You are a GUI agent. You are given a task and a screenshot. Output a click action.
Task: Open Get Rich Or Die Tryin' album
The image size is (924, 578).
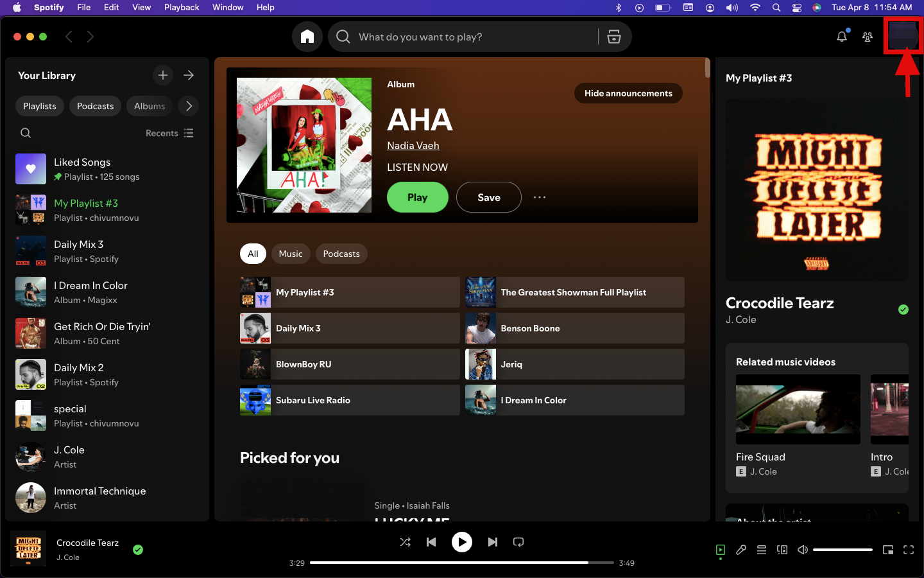click(107, 333)
